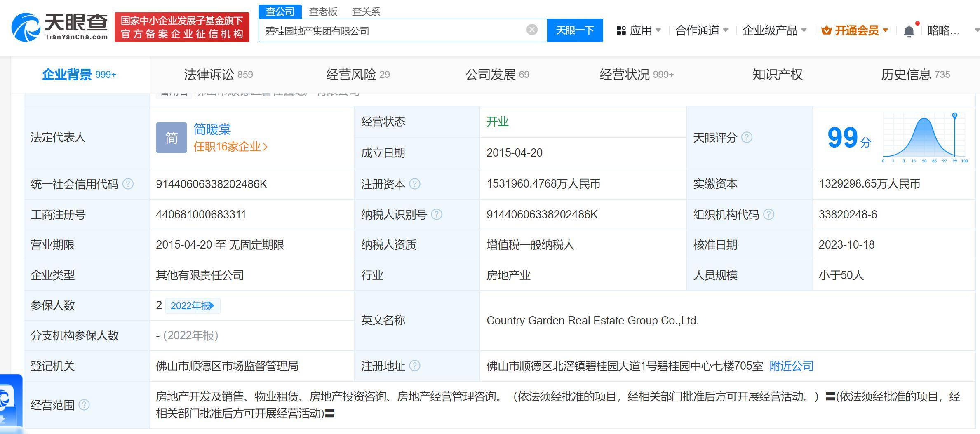Click registered capital 1531960.4768万人民币
The image size is (980, 434).
543,184
